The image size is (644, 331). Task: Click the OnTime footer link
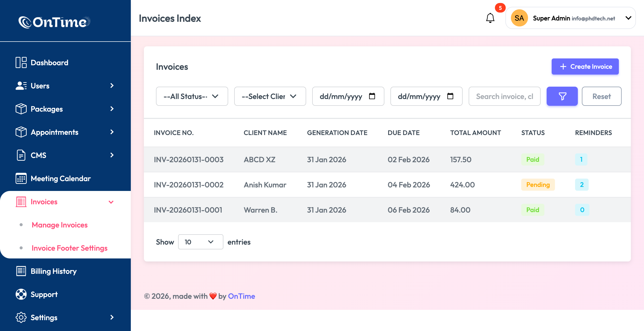(241, 296)
